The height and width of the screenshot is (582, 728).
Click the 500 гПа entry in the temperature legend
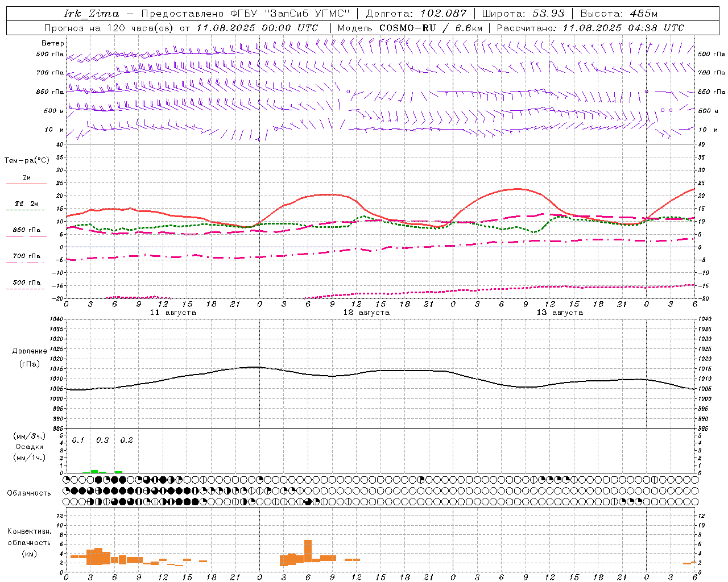(x=26, y=282)
